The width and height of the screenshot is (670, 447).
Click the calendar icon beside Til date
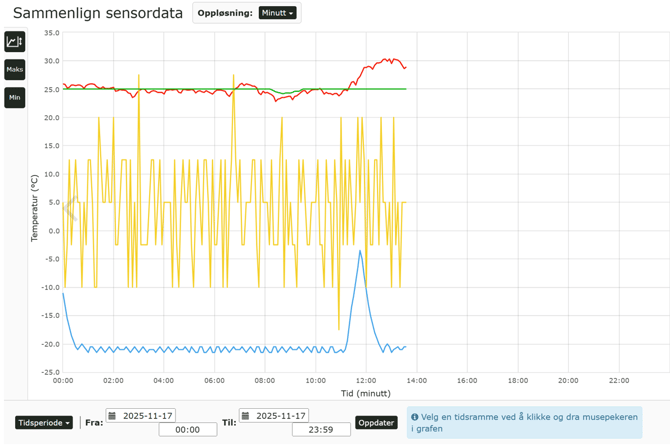tap(245, 416)
